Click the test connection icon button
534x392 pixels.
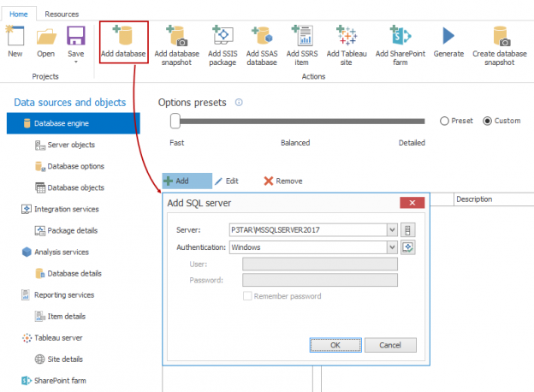[x=407, y=247]
